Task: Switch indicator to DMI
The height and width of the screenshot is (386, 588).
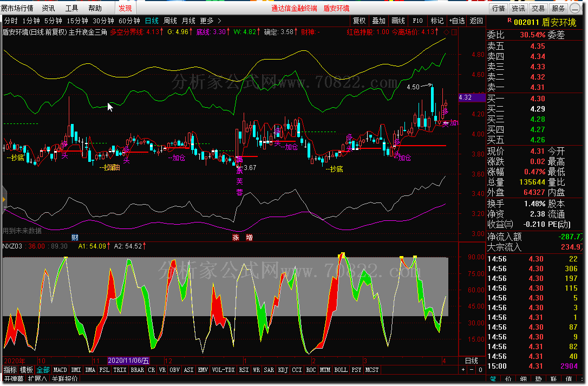Action: 76,370
